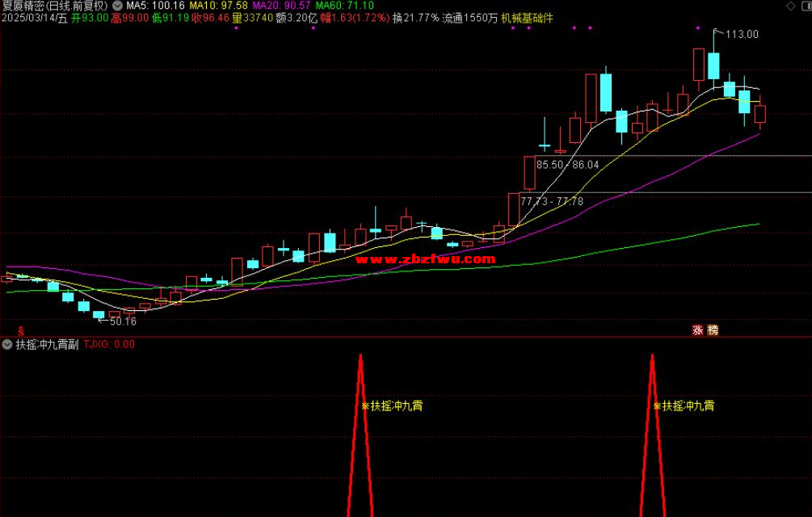Click the turnover rate 换21.77%
The width and height of the screenshot is (812, 517).
[416, 18]
